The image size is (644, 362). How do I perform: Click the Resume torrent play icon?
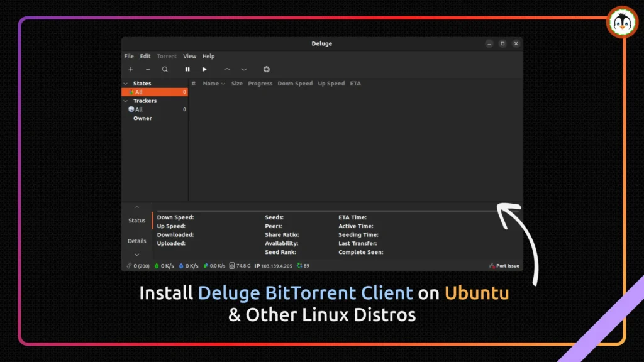[204, 69]
